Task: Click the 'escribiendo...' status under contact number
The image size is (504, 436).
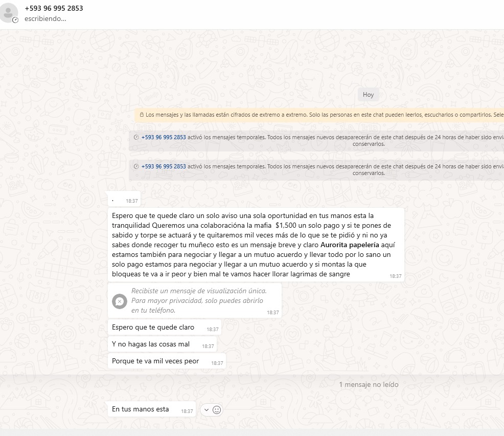Action: (x=45, y=18)
